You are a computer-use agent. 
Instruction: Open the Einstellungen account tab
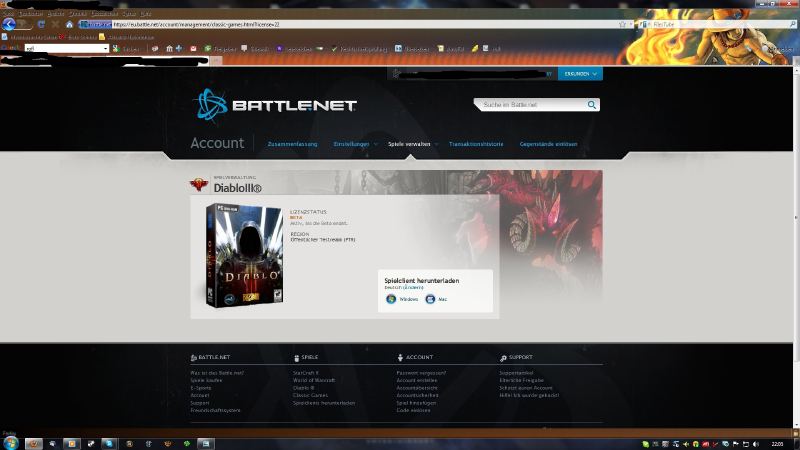click(351, 144)
